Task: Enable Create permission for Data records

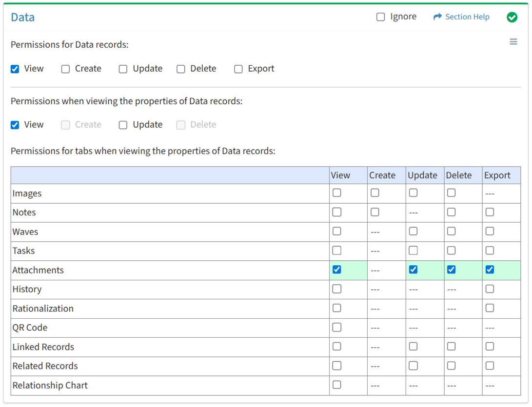Action: click(66, 69)
